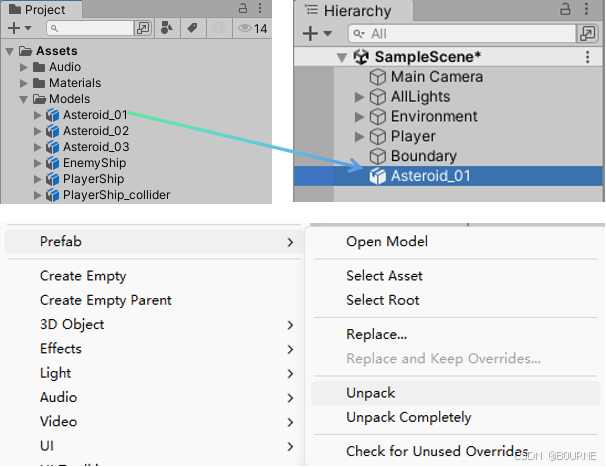Click the Search by Label tag icon
The width and height of the screenshot is (606, 467).
click(x=192, y=28)
